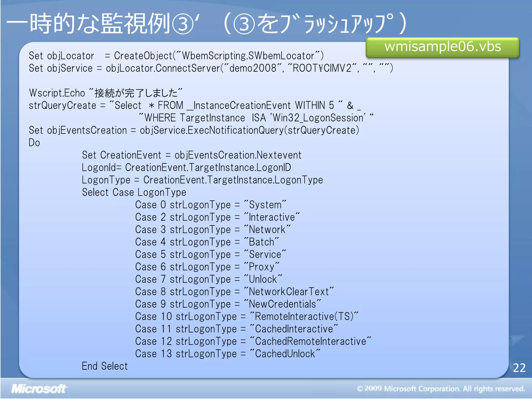
Task: Click the End Select line
Action: point(105,366)
